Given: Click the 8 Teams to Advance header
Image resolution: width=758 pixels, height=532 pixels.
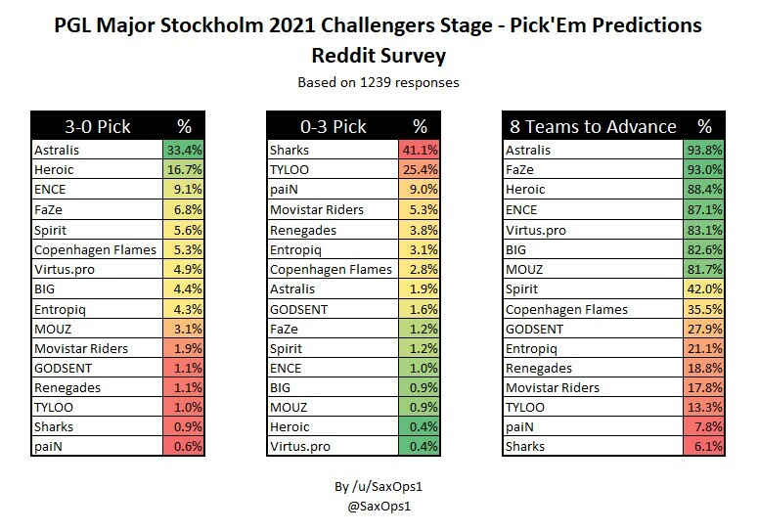Looking at the screenshot, I should pyautogui.click(x=593, y=126).
